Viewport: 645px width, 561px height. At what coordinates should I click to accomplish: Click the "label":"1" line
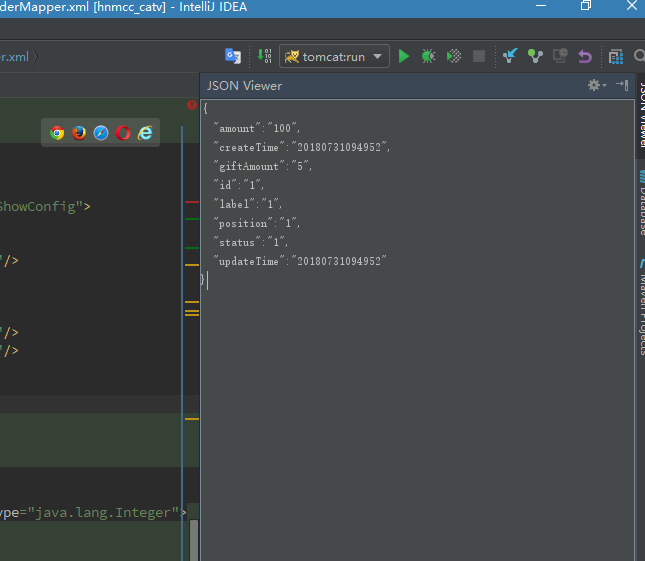248,204
